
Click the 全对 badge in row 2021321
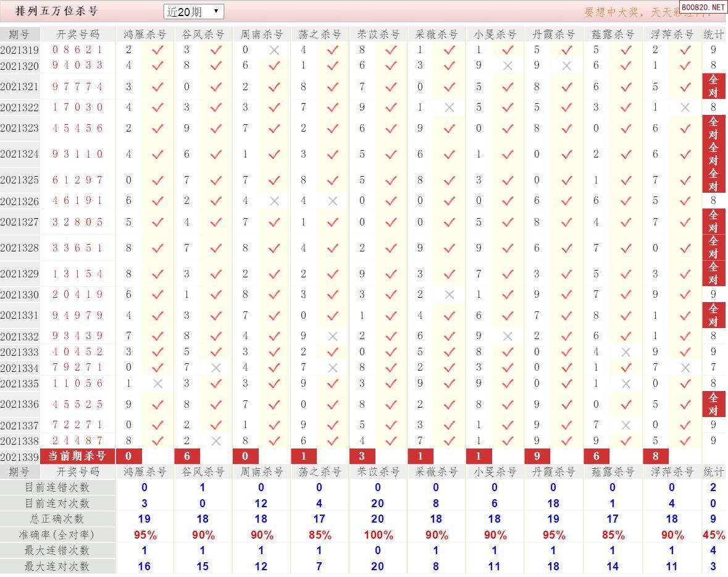tap(714, 86)
